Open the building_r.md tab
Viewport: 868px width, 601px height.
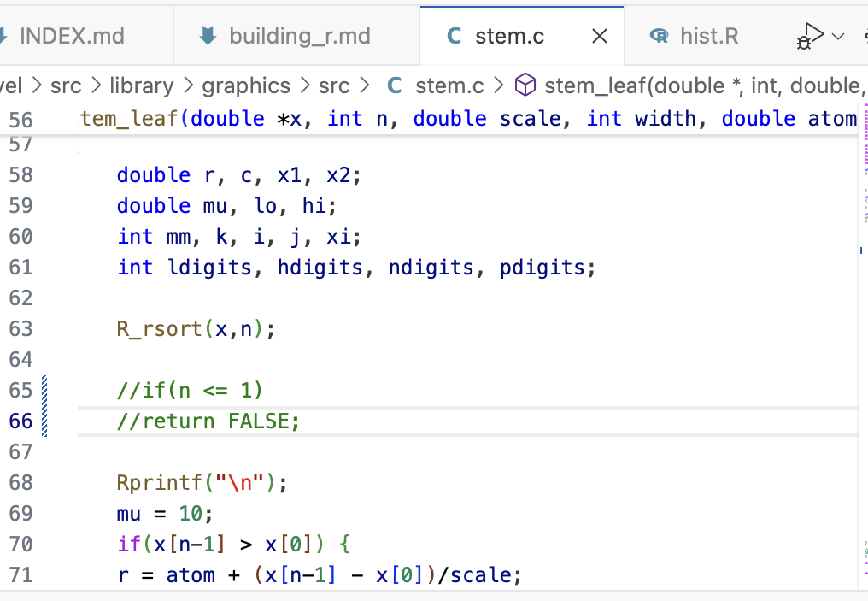pyautogui.click(x=299, y=36)
